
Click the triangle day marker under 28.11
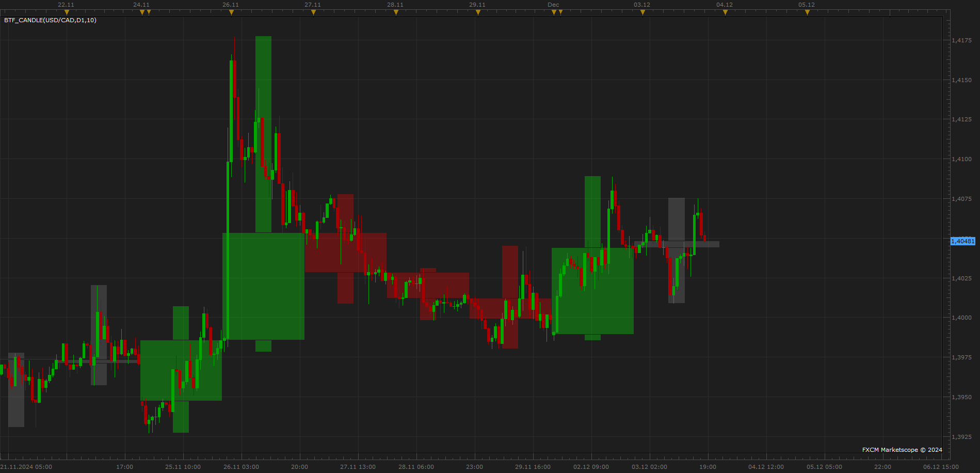[x=396, y=12]
